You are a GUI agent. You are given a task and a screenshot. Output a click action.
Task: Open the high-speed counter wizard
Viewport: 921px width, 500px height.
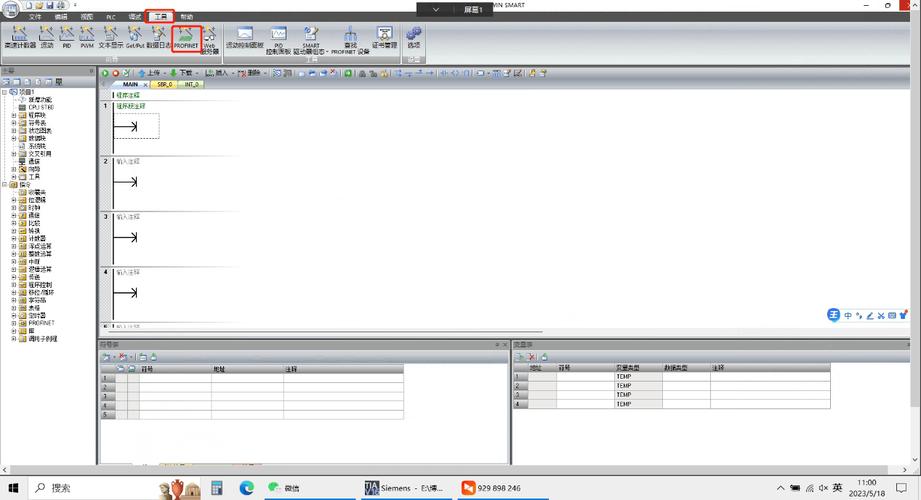coord(20,37)
